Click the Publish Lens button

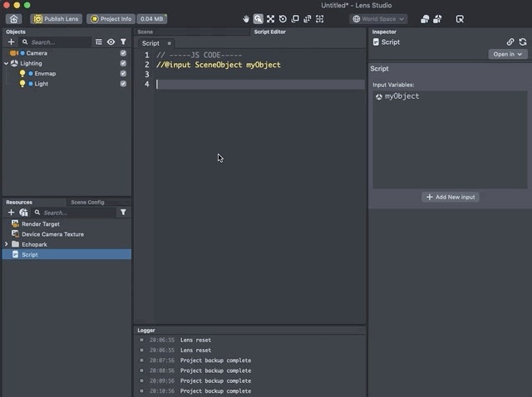(x=57, y=18)
